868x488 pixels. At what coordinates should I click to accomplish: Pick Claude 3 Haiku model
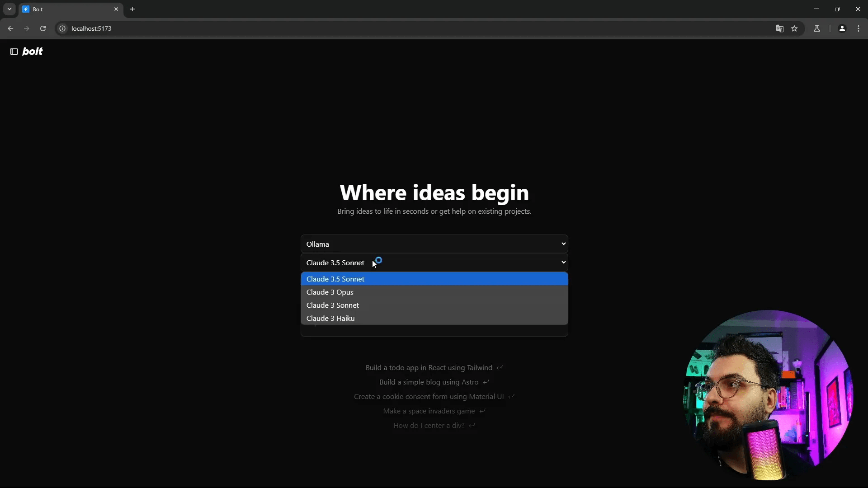pos(434,318)
